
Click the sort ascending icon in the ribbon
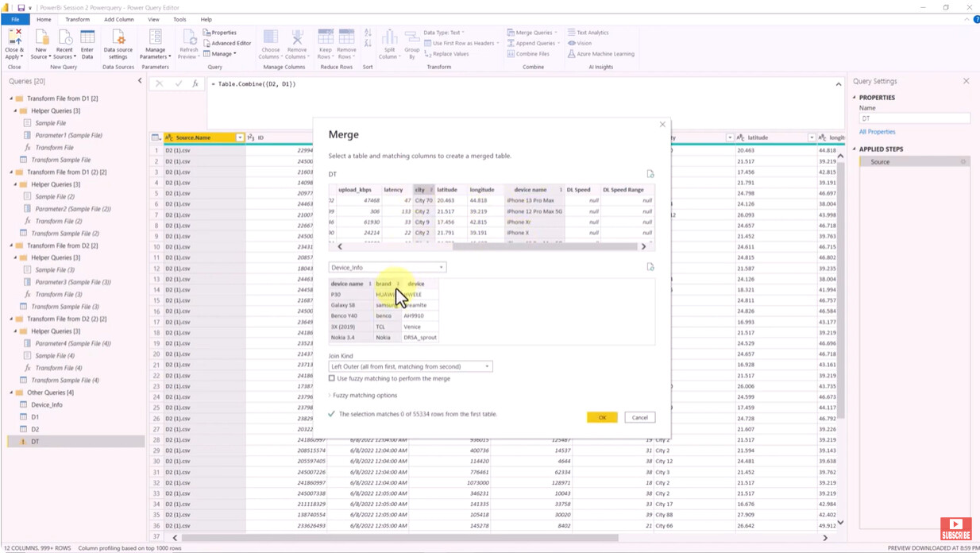(368, 33)
